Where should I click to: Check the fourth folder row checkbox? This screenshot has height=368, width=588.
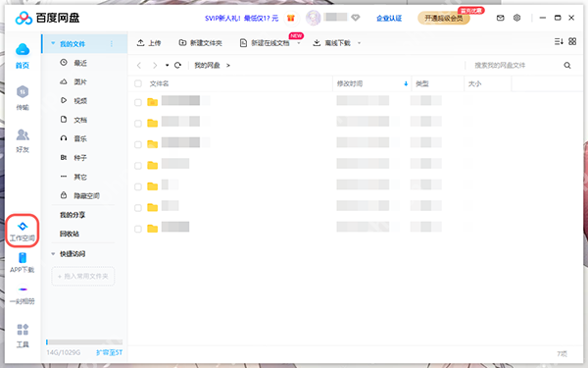pyautogui.click(x=138, y=165)
